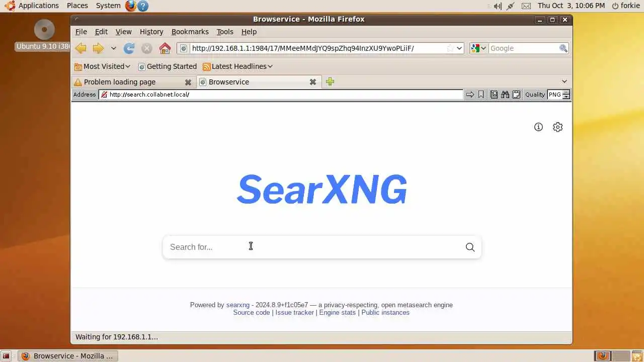Click the Browservice address field

pos(281,95)
